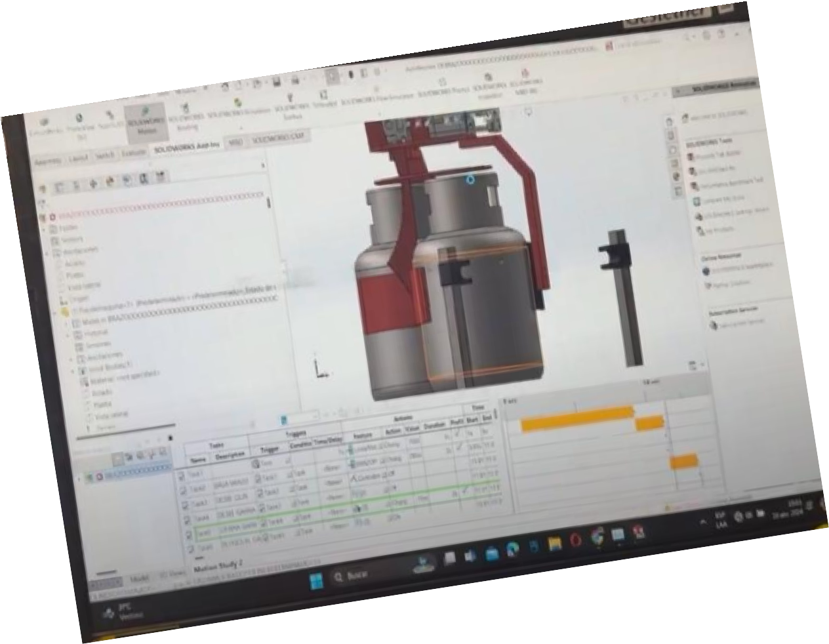Click the Windows Start button
The height and width of the screenshot is (644, 829).
(317, 580)
